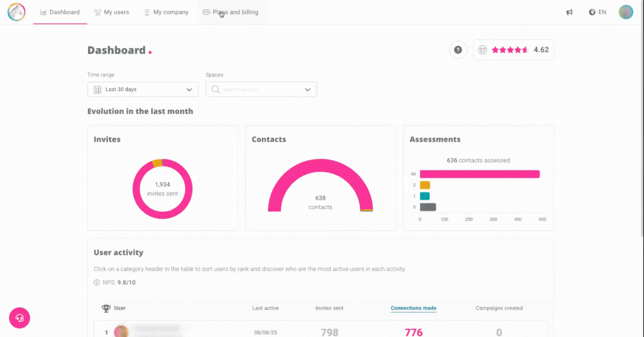Click the smiley face icon in rating badge
This screenshot has width=644, height=337.
point(482,50)
